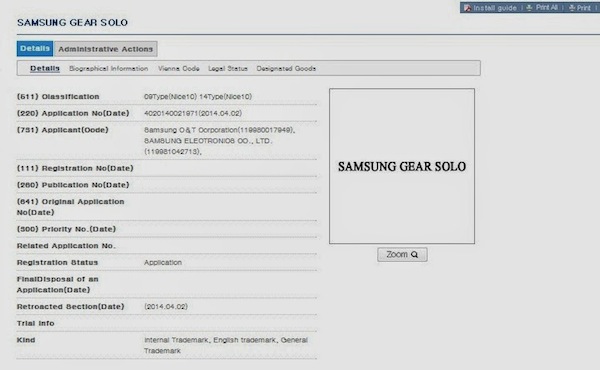Image resolution: width=600 pixels, height=370 pixels.
Task: Click the Samsung C&T Corporation applicant text
Action: click(219, 130)
